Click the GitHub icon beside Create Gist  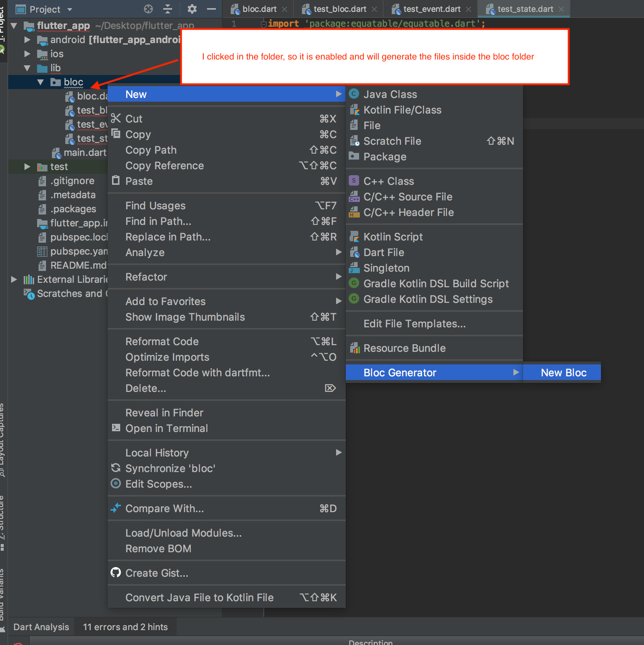[x=116, y=573]
